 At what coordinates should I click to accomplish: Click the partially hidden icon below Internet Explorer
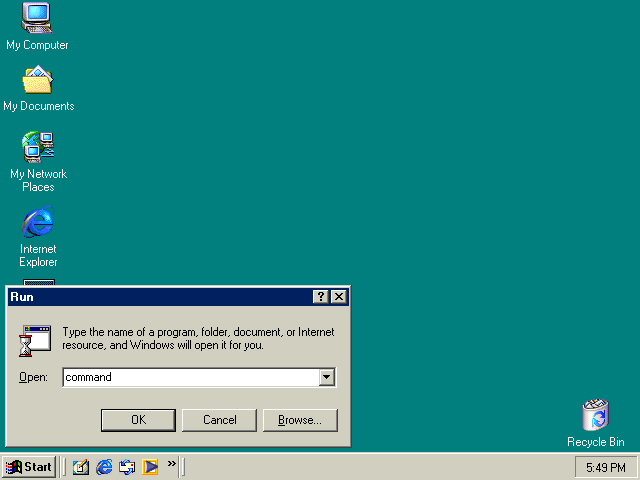pos(39,282)
